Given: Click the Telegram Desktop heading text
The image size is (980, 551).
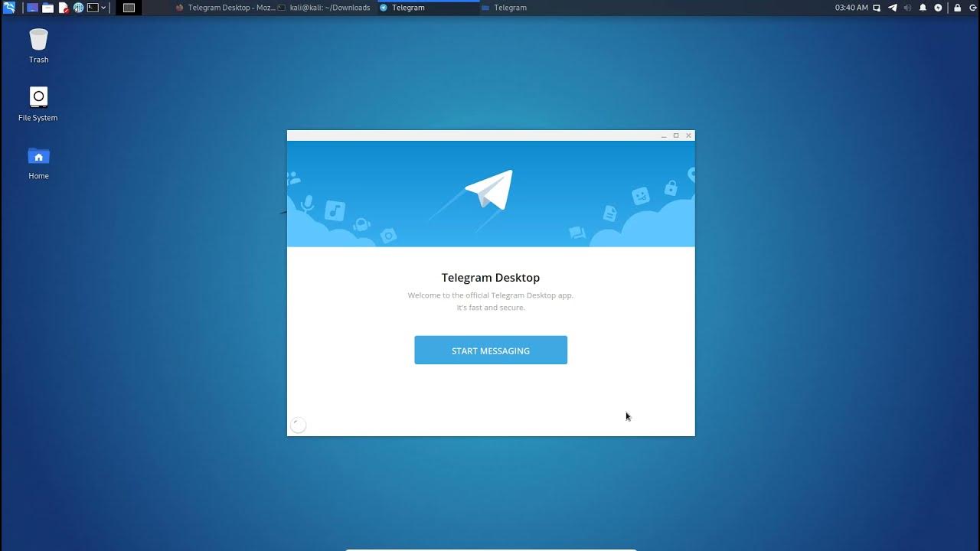Looking at the screenshot, I should (x=491, y=278).
